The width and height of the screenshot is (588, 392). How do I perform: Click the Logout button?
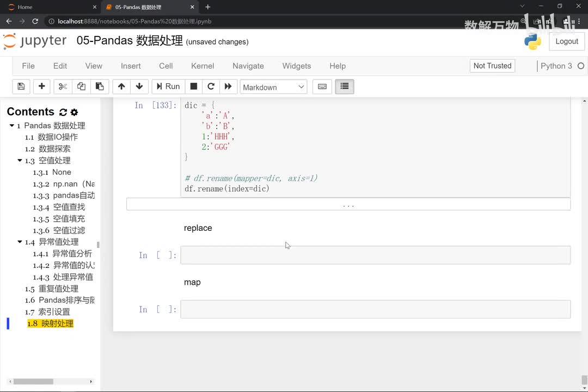click(x=567, y=41)
